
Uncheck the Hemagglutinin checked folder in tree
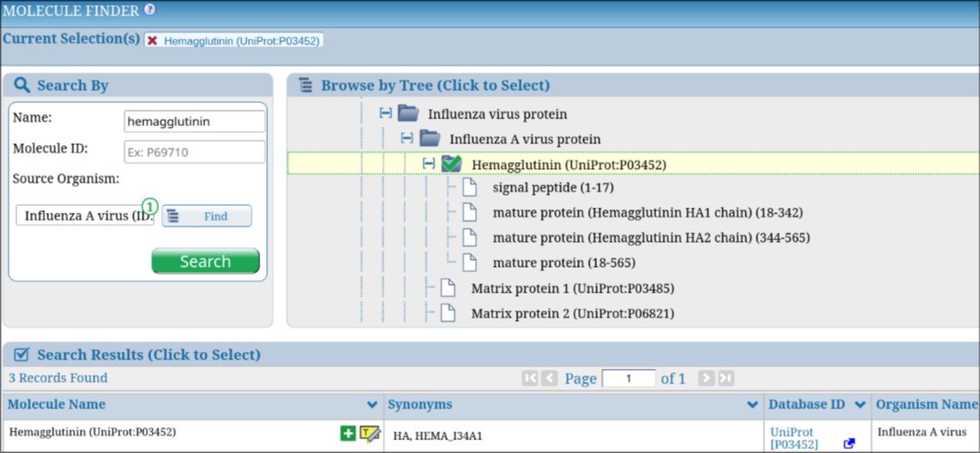(x=452, y=164)
